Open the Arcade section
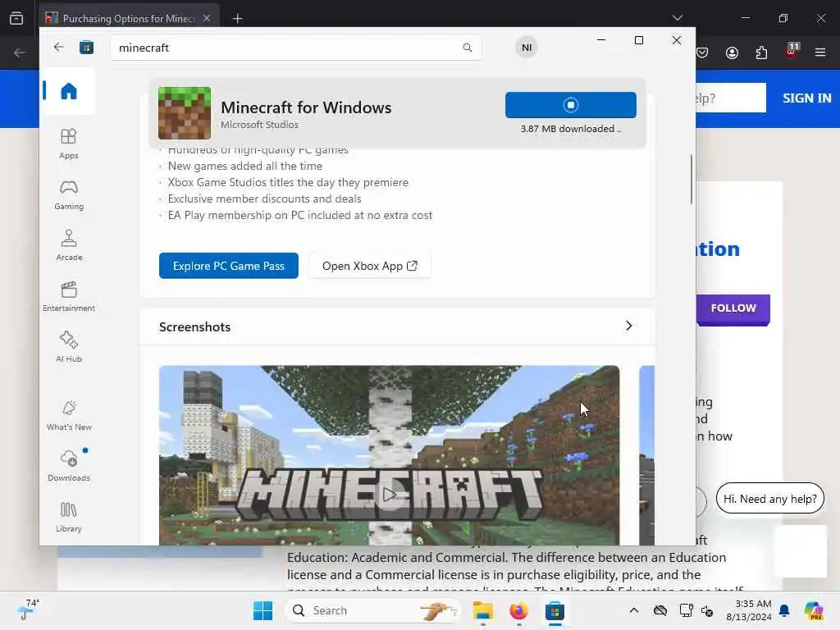Viewport: 840px width, 630px height. pyautogui.click(x=69, y=245)
